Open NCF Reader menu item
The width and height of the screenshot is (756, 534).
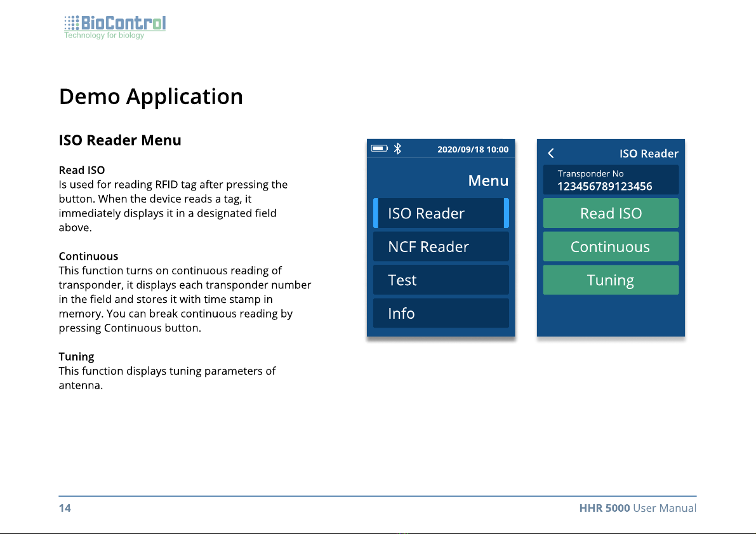point(441,246)
